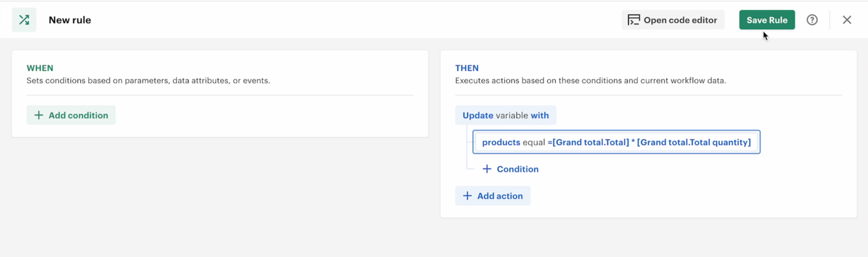868x257 pixels.
Task: Click the Add action label under THEN
Action: coord(500,196)
